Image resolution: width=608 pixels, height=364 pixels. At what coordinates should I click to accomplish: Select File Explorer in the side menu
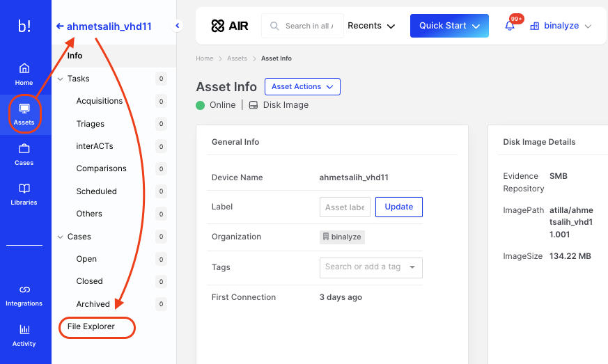point(91,326)
